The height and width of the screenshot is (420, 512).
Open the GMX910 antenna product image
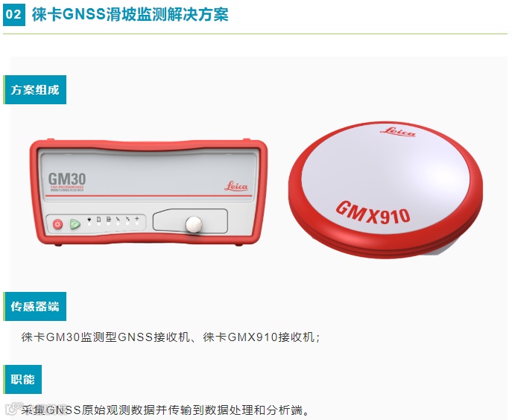pos(385,190)
